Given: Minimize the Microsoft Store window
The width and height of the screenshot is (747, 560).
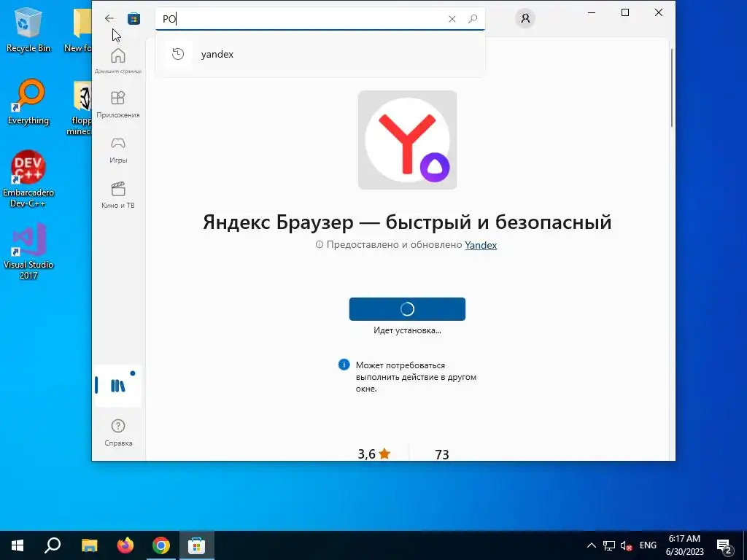Looking at the screenshot, I should 592,13.
